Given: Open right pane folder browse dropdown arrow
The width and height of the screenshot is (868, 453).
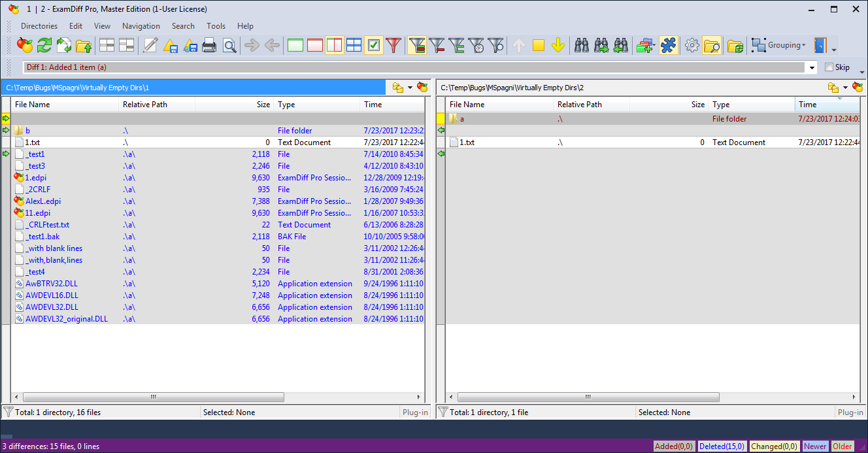Looking at the screenshot, I should (845, 88).
